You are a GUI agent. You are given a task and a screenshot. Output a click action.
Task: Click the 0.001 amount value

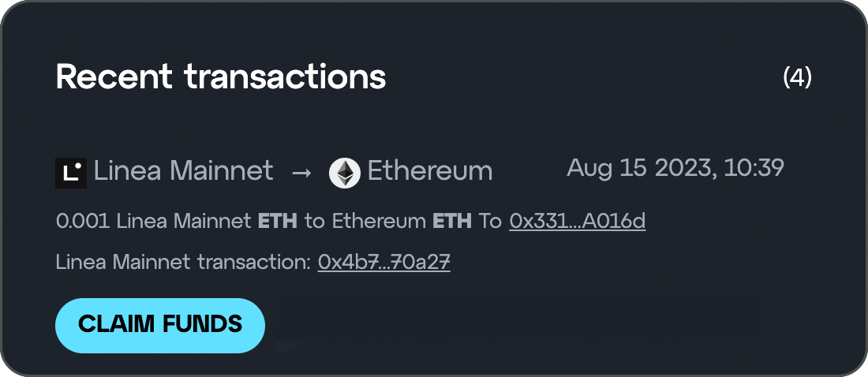coord(84,222)
